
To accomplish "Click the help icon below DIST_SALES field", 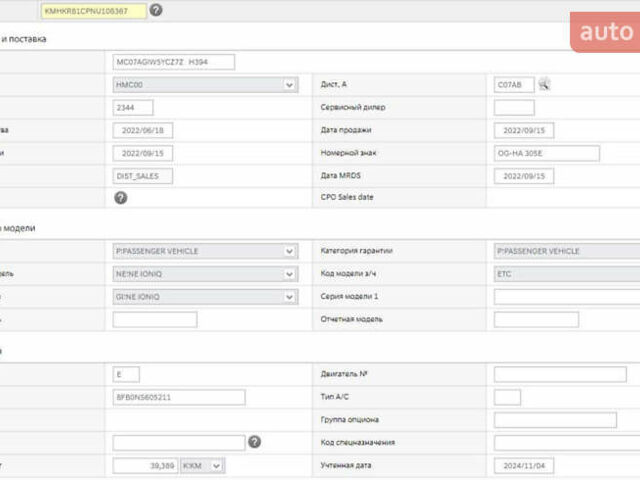I will point(121,198).
